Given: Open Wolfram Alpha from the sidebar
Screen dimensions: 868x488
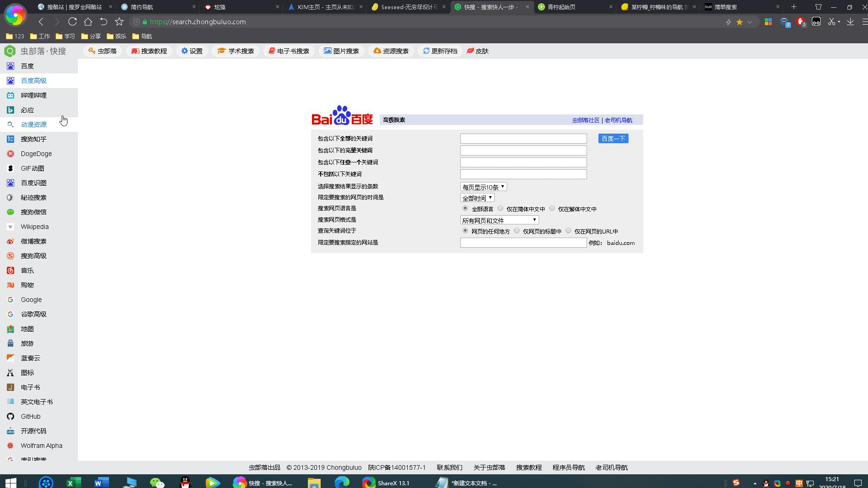Looking at the screenshot, I should pos(41,446).
